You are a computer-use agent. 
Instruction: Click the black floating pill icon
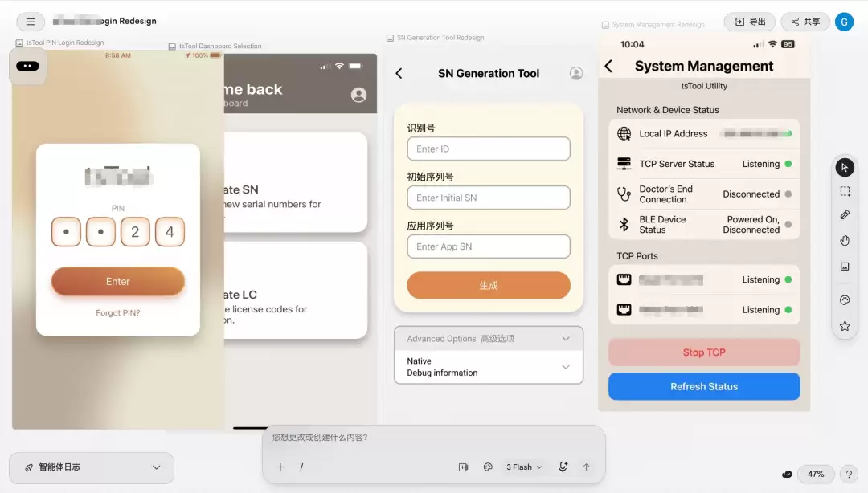[27, 67]
